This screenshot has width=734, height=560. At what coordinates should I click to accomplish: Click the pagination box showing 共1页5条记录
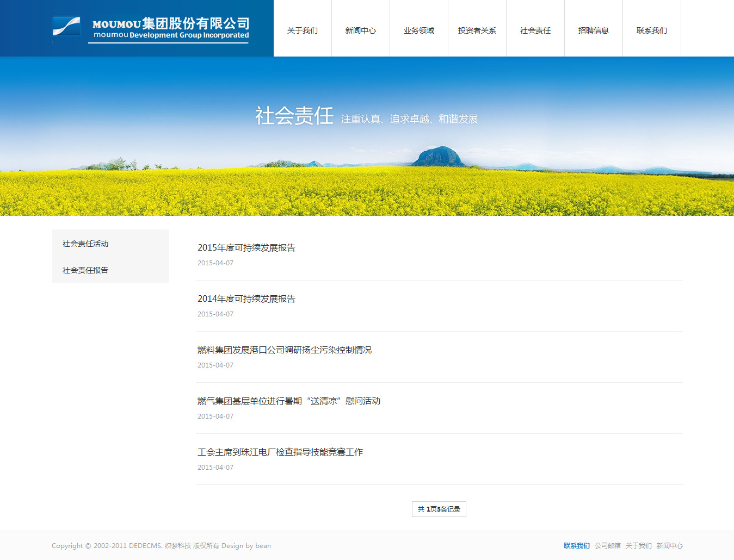point(439,509)
